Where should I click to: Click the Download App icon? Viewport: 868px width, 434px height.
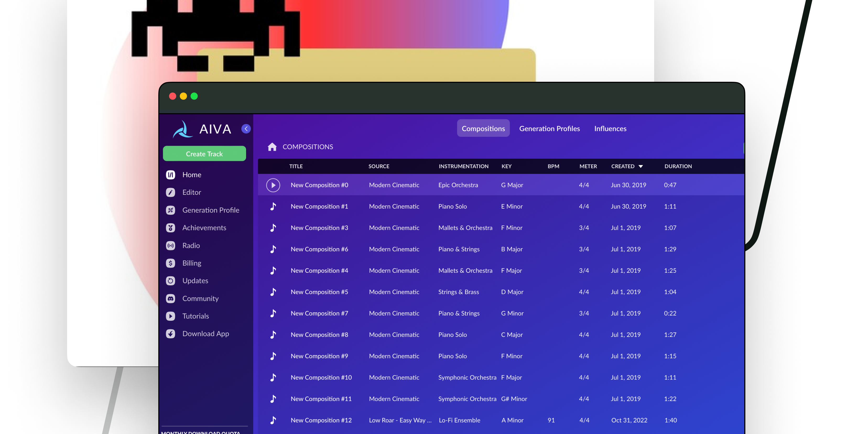[x=171, y=334]
